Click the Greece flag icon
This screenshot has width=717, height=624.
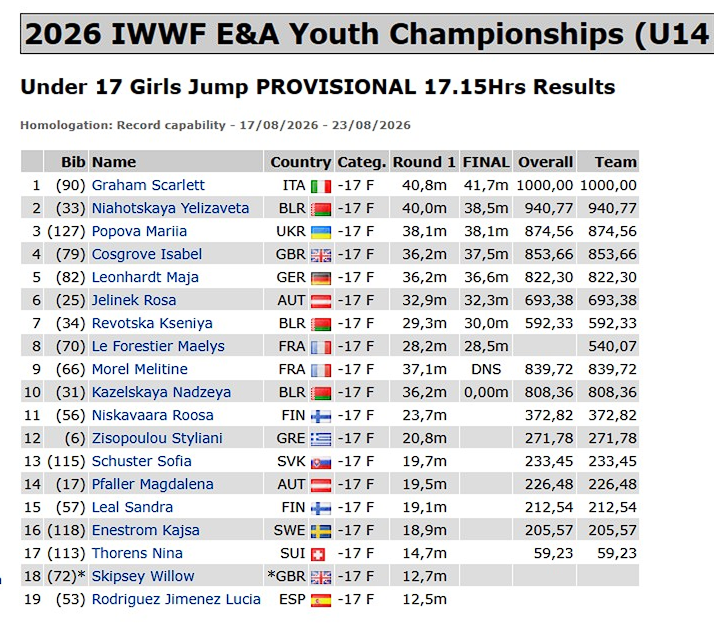[x=321, y=439]
